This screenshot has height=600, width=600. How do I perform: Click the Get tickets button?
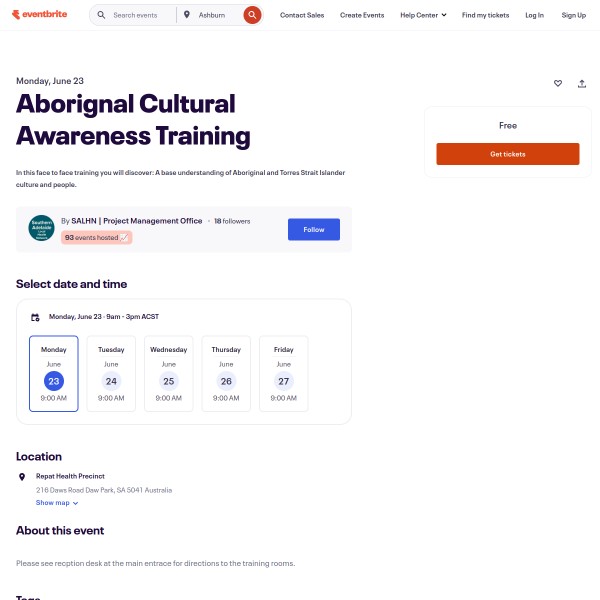[507, 154]
